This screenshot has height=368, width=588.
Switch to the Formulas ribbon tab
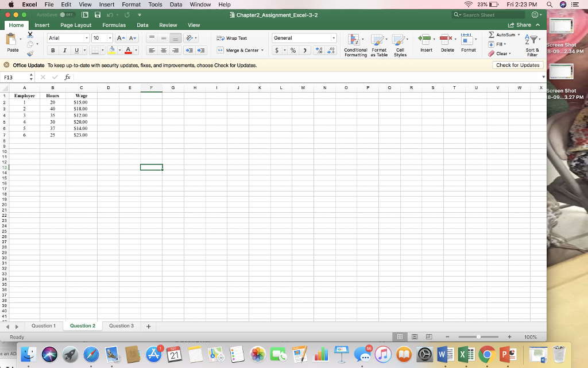click(114, 25)
